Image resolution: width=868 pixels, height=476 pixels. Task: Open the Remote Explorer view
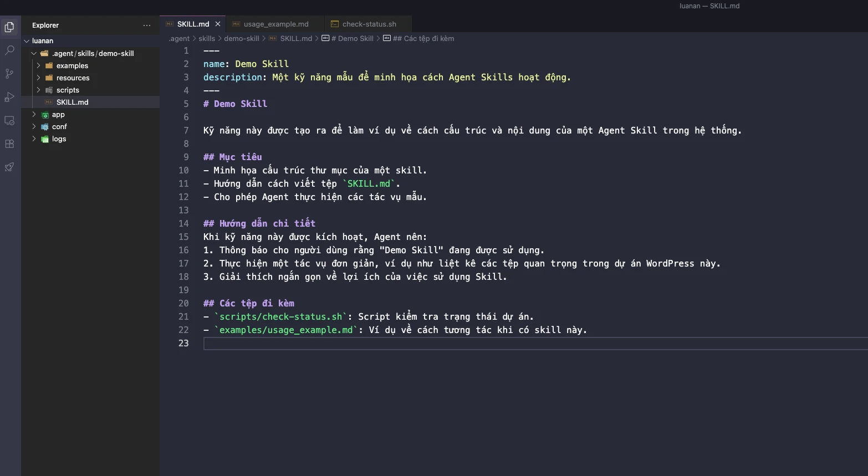[9, 121]
